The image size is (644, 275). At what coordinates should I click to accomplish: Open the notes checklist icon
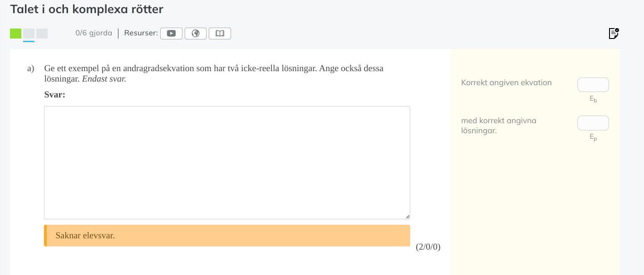click(614, 34)
